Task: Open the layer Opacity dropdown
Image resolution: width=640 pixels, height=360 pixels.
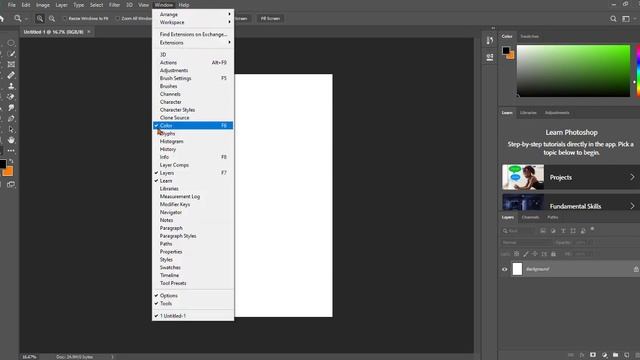Action: click(x=584, y=242)
